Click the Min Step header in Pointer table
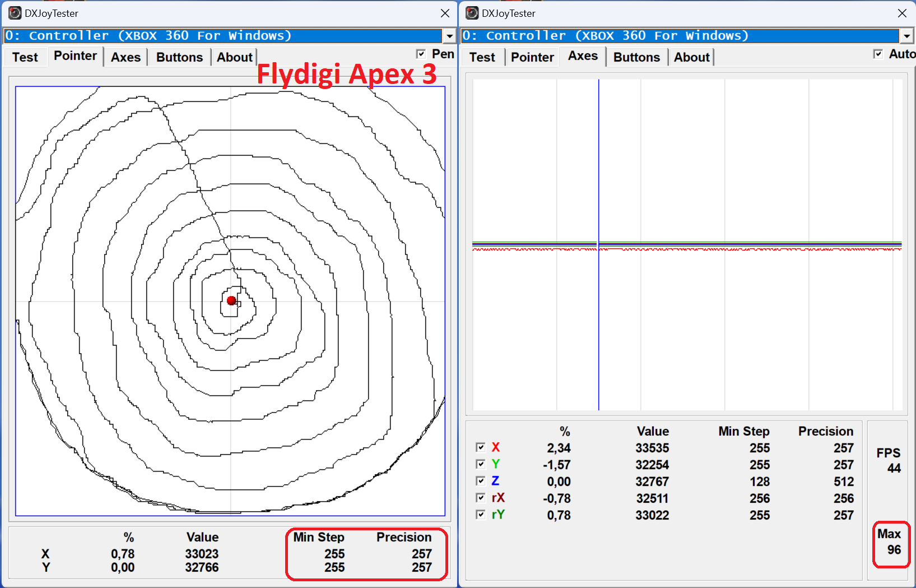The height and width of the screenshot is (588, 916). click(x=319, y=537)
